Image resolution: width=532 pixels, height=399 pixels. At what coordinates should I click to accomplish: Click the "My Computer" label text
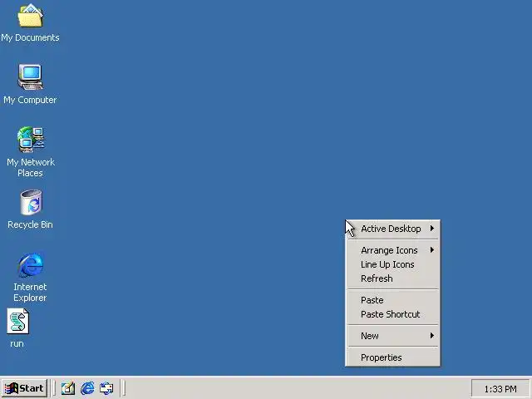pyautogui.click(x=30, y=100)
